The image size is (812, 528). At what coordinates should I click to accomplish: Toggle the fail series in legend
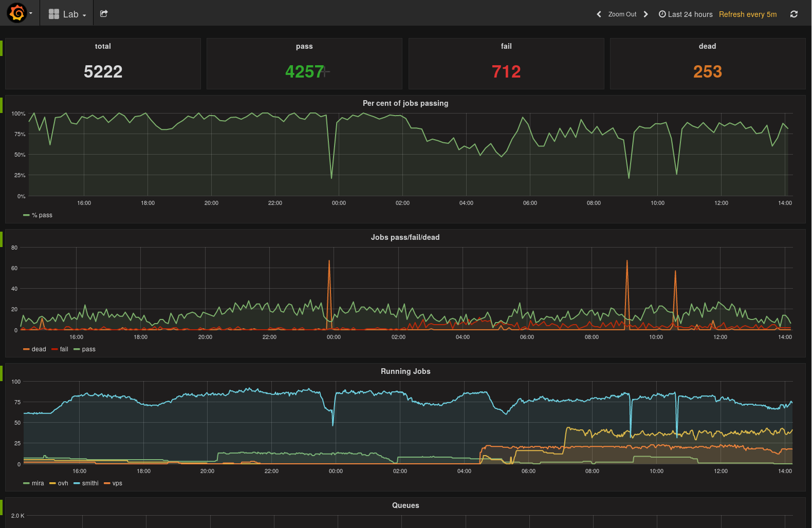click(64, 349)
